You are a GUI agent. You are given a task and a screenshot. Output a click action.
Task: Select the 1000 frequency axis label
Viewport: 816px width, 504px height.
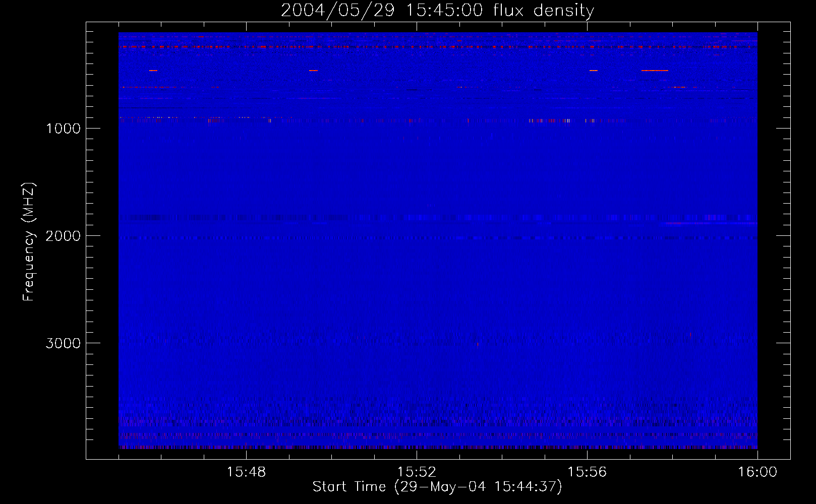tap(63, 129)
